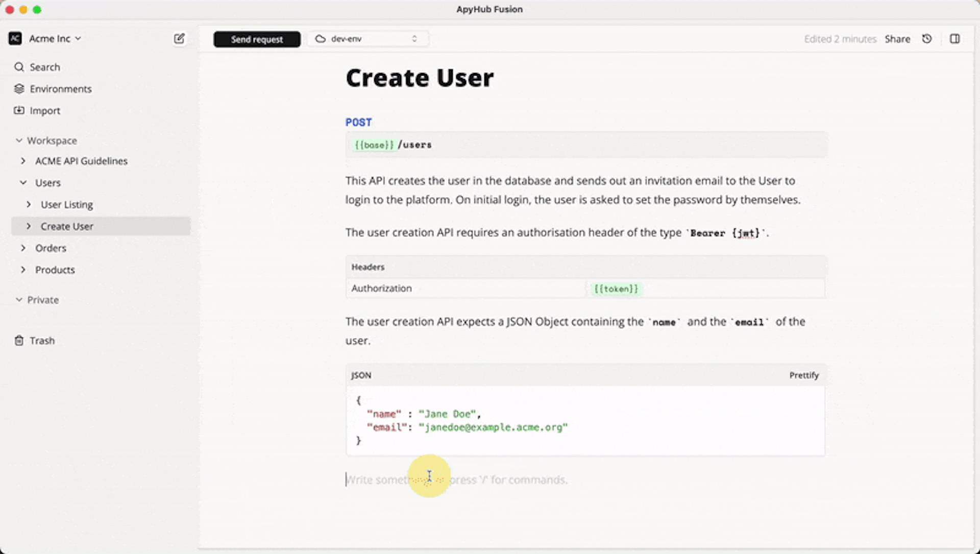The image size is (980, 554).
Task: Open the Search function in the sidebar
Action: (x=45, y=67)
